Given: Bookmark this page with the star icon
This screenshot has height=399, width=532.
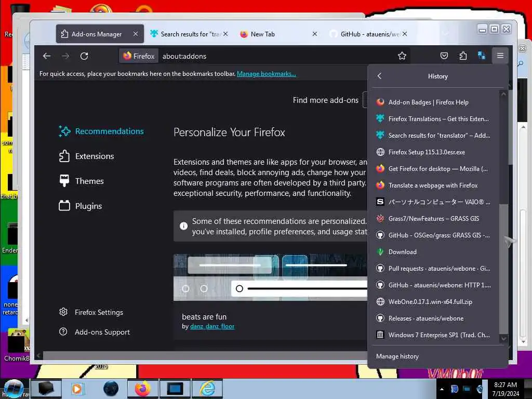Looking at the screenshot, I should pyautogui.click(x=402, y=56).
